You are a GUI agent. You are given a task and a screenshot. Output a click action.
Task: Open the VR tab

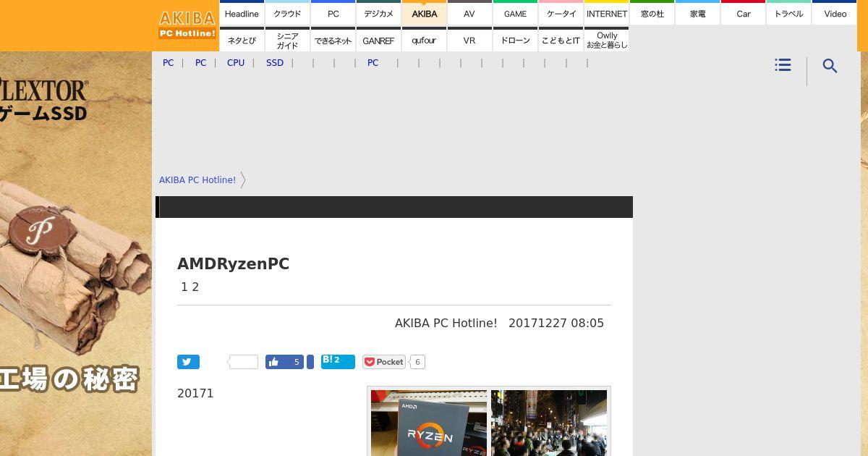pos(469,40)
